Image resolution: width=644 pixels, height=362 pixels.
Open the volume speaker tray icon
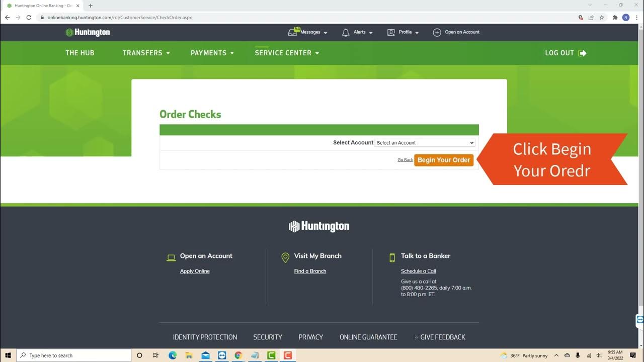pos(599,355)
